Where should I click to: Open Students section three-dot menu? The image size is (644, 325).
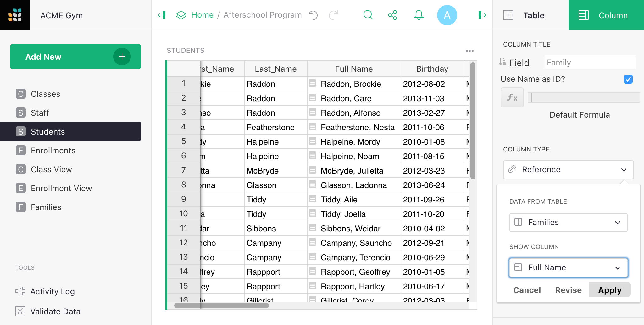[x=469, y=51]
